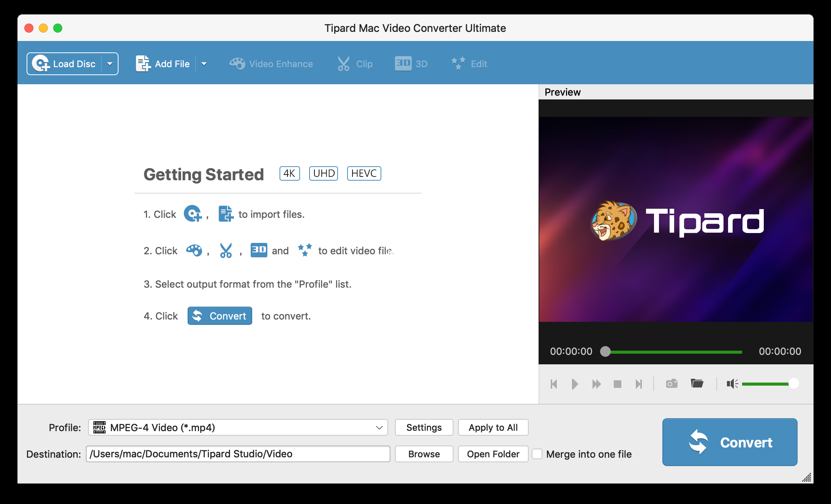Viewport: 831px width, 504px height.
Task: Click the large blue Convert button
Action: coord(730,442)
